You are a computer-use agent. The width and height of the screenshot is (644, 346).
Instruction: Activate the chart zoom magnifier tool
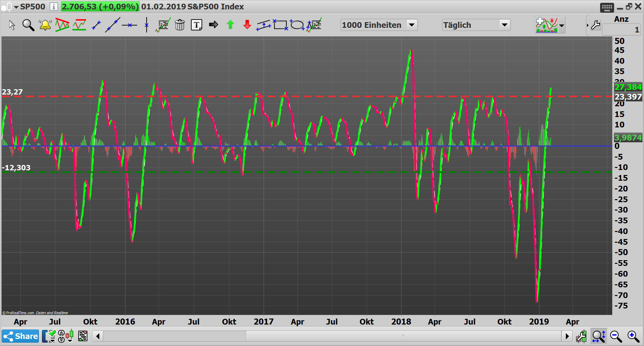(28, 24)
